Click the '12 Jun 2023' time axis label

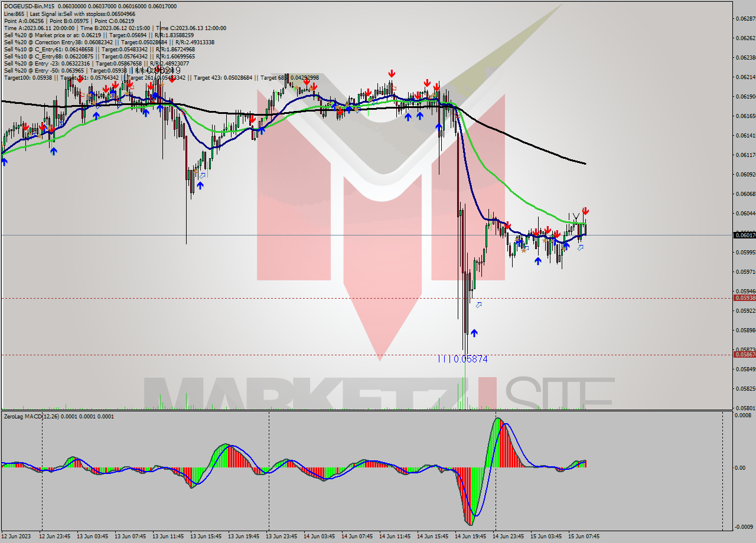[x=16, y=537]
